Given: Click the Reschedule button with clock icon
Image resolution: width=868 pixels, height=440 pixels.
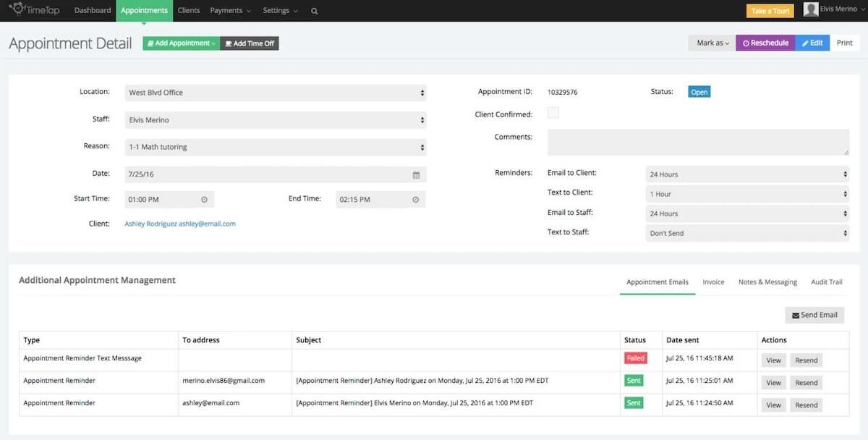Looking at the screenshot, I should 765,43.
